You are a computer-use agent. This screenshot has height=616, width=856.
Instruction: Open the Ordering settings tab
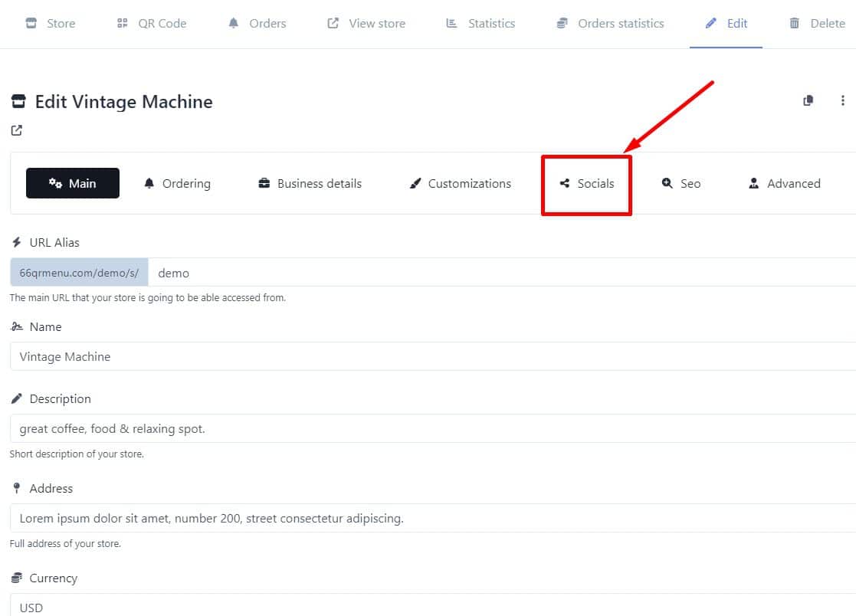coord(177,183)
